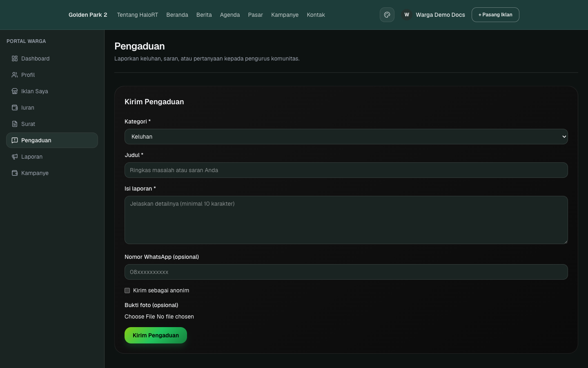Viewport: 588px width, 368px height.
Task: Click the Iuran wallet icon
Action: 15,108
